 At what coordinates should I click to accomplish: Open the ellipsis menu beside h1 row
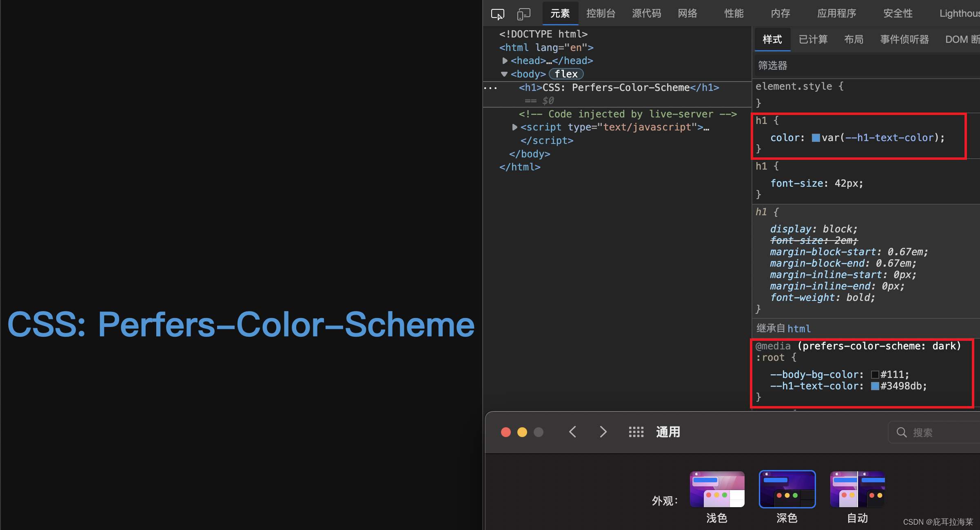tap(490, 88)
